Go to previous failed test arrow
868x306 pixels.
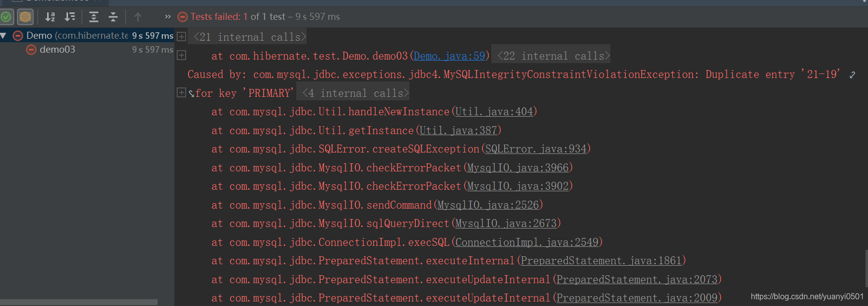coord(138,17)
